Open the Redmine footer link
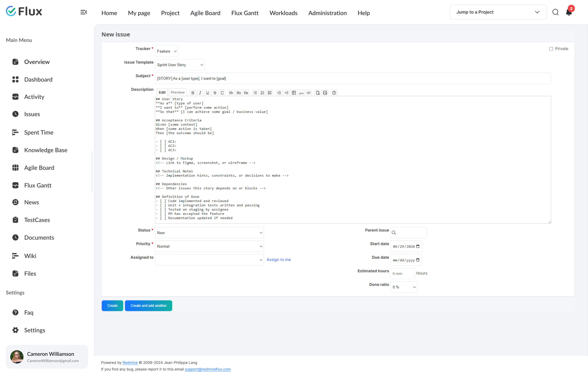Screen dimensions: 588x376 [x=130, y=363]
